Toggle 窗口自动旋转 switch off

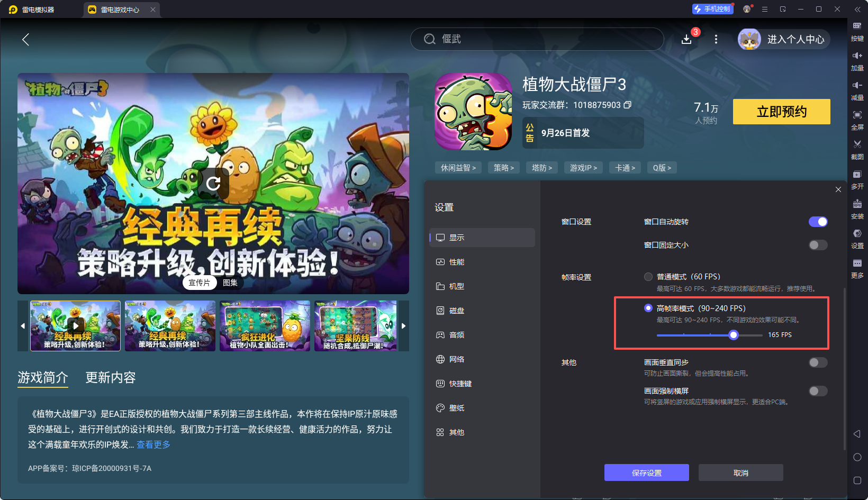tap(818, 222)
